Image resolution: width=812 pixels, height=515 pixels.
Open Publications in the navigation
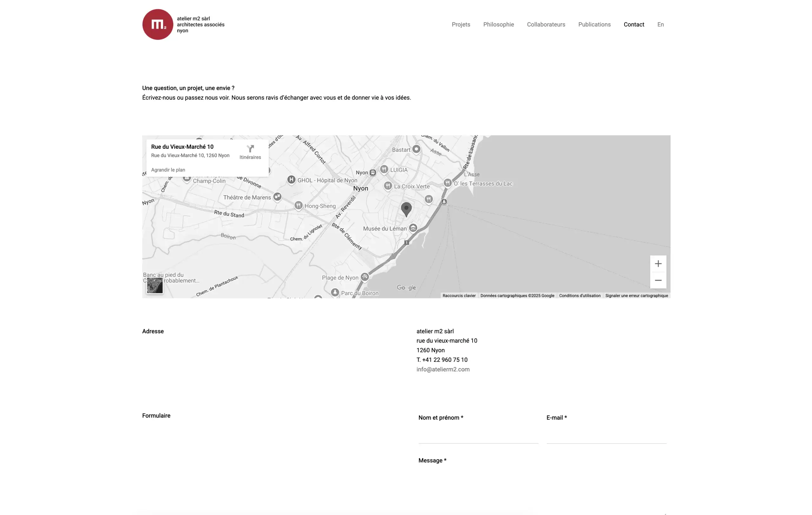pyautogui.click(x=594, y=24)
